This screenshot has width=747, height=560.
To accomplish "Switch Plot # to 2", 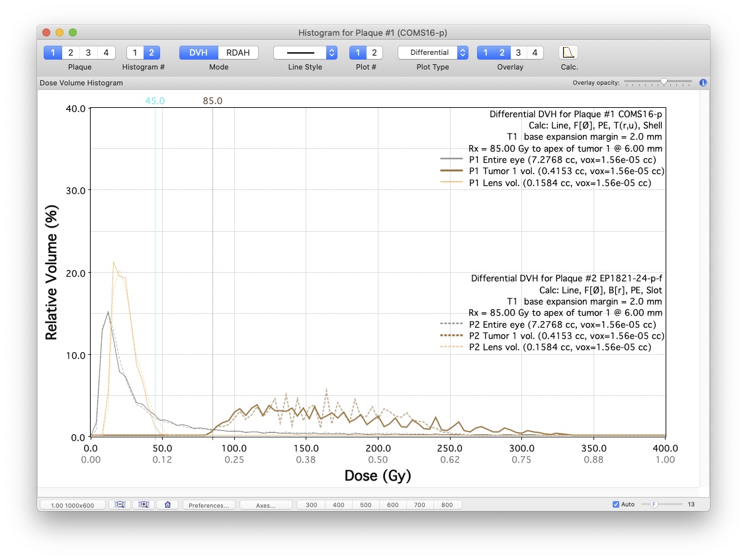I will (x=373, y=52).
